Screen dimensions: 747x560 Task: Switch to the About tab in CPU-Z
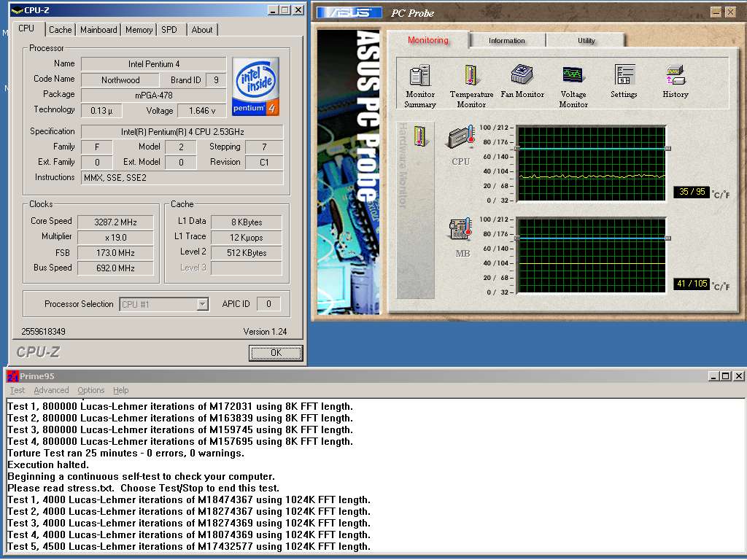(202, 29)
